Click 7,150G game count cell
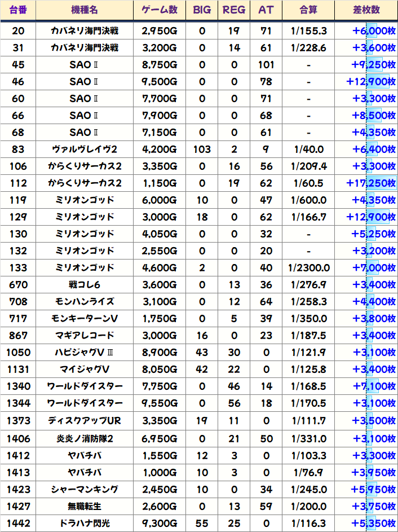 tap(160, 133)
